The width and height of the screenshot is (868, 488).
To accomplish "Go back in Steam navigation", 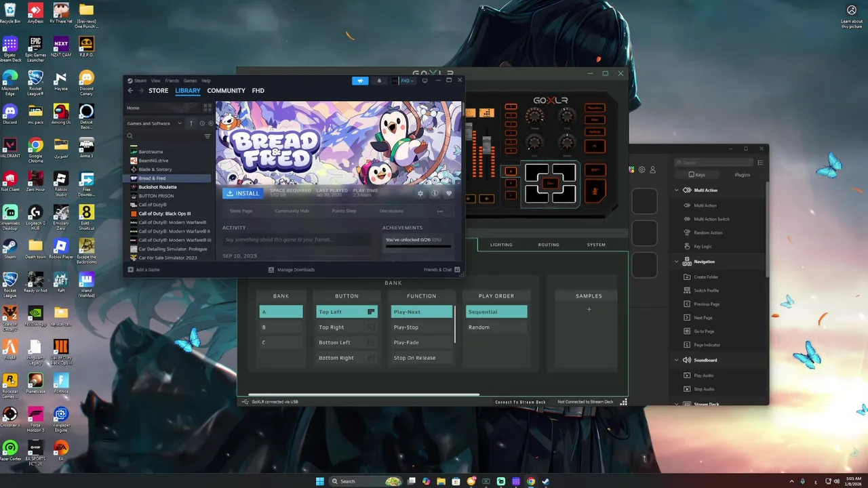I will tap(131, 91).
